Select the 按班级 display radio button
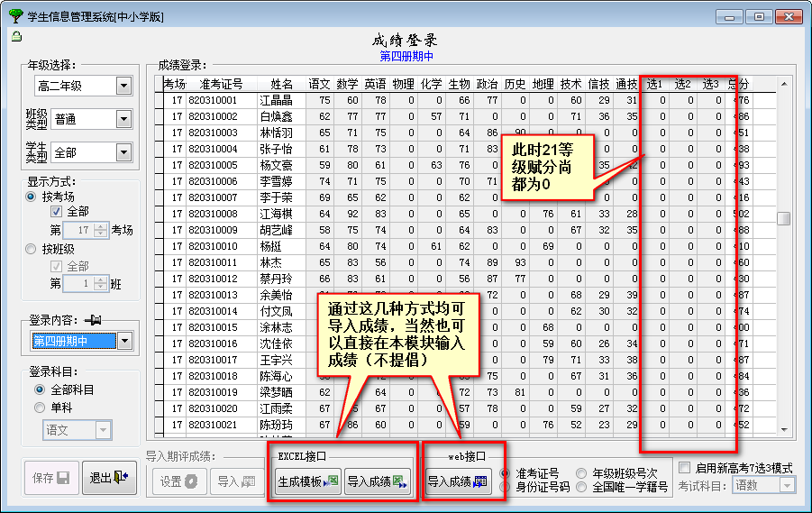The height and width of the screenshot is (513, 812). (32, 249)
